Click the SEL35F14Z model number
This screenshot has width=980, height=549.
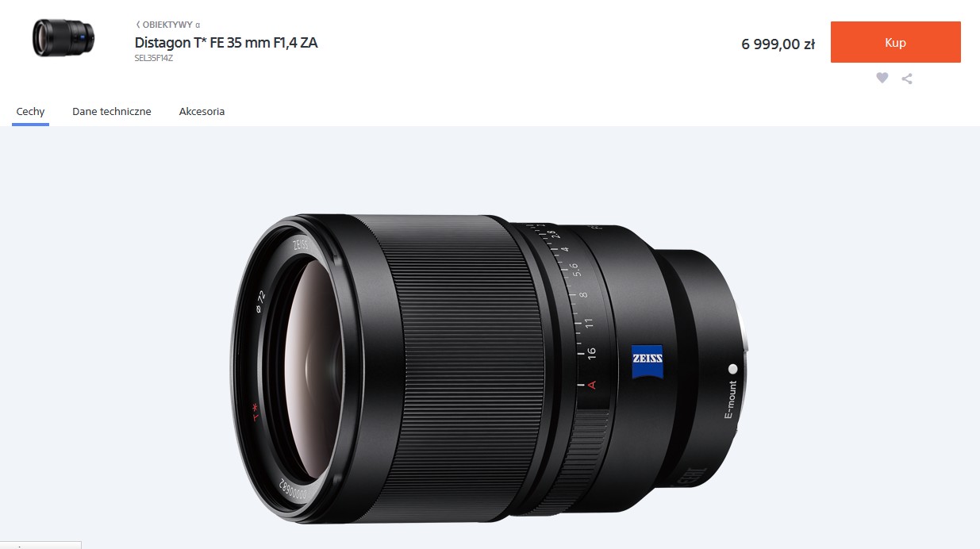(x=154, y=58)
